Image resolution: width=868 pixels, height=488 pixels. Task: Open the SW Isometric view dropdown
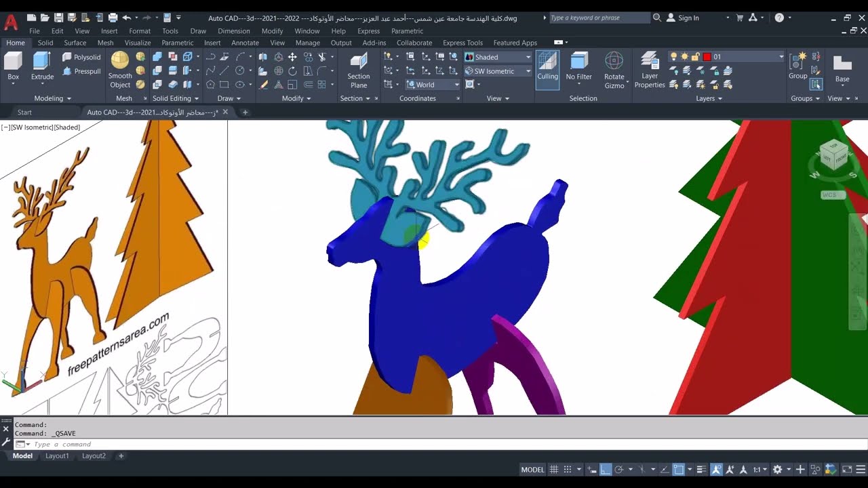[498, 71]
